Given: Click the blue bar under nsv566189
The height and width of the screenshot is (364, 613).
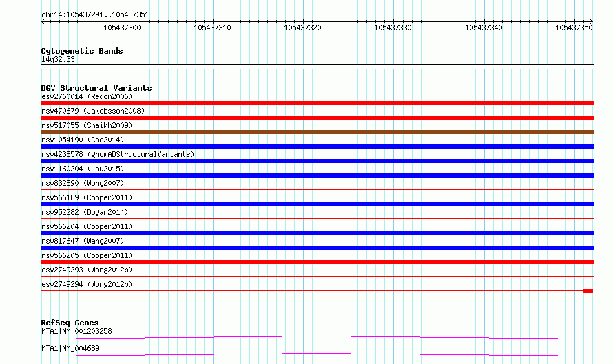Looking at the screenshot, I should (x=317, y=204).
